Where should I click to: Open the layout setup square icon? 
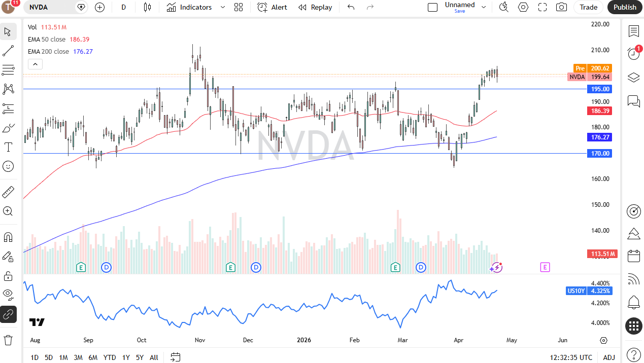tap(432, 7)
